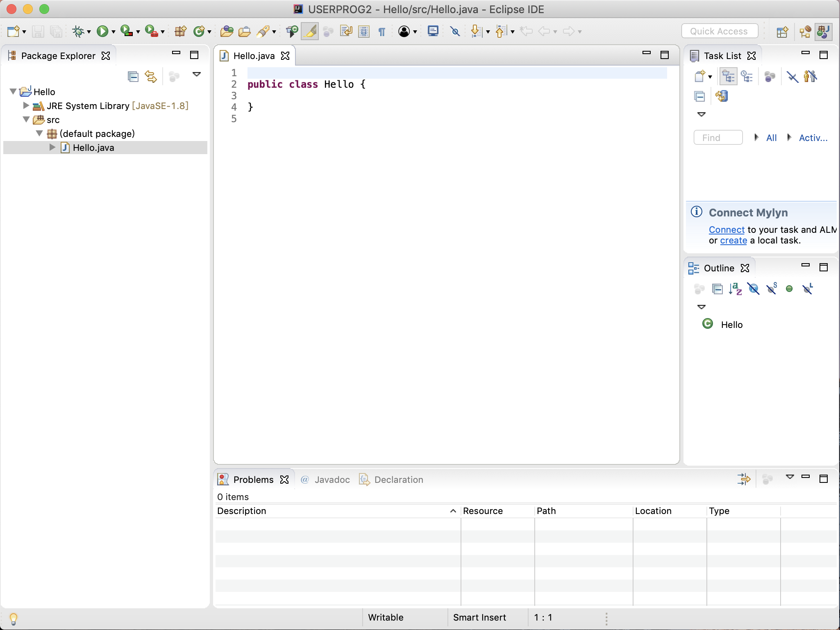This screenshot has width=840, height=630.
Task: Select the Problems tab
Action: pyautogui.click(x=253, y=480)
